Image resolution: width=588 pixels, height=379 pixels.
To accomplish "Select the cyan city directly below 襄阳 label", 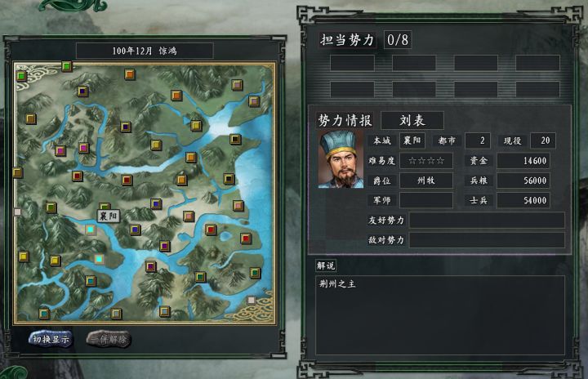I will click(x=90, y=229).
